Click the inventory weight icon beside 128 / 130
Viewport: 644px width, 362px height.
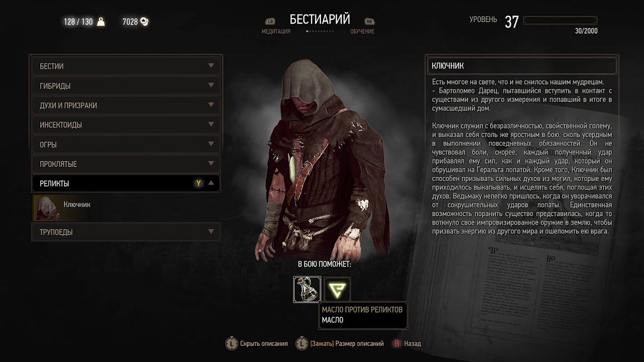click(101, 22)
